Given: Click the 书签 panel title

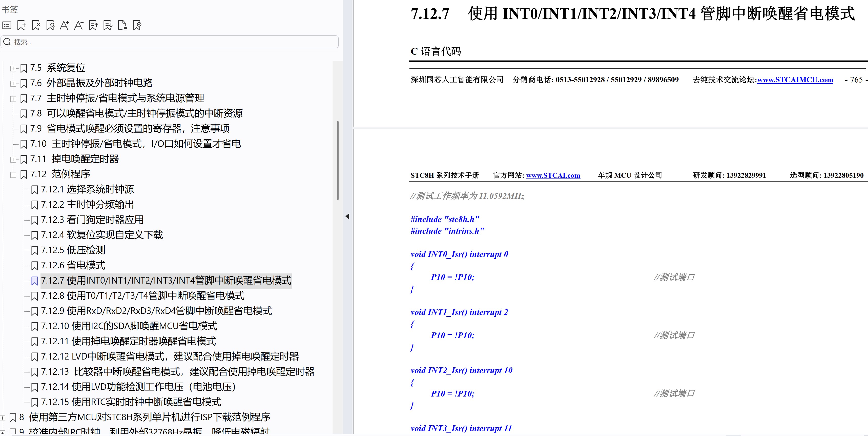Looking at the screenshot, I should point(10,9).
